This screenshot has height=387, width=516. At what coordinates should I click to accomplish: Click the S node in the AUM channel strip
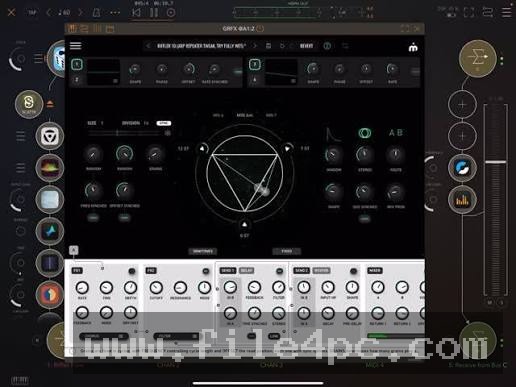point(29,104)
